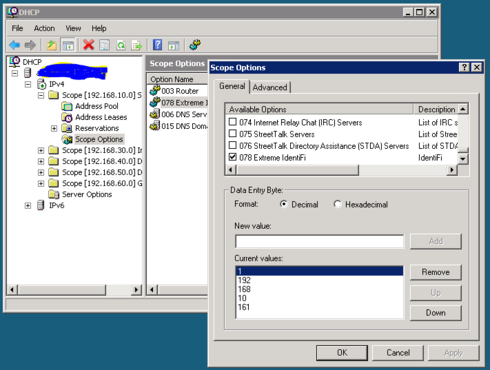Toggle the Show/Hide console tree icon
The width and height of the screenshot is (490, 370).
[x=68, y=45]
